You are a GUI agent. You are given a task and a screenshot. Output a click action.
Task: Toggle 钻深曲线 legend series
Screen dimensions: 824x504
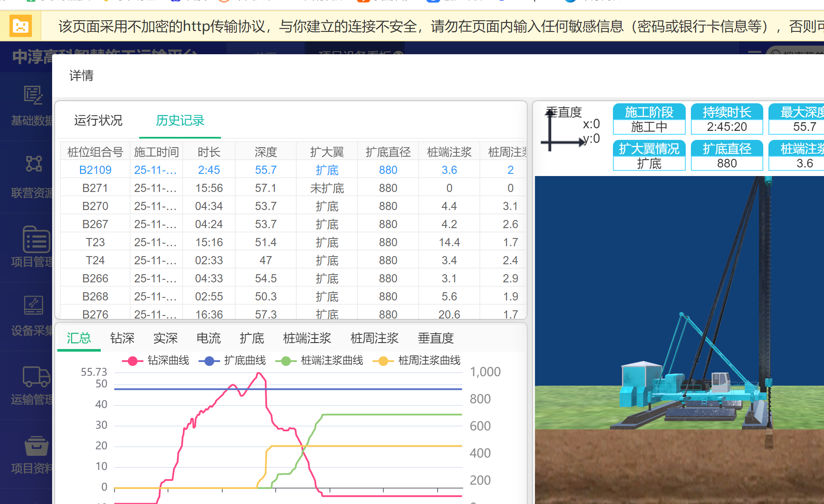point(156,361)
